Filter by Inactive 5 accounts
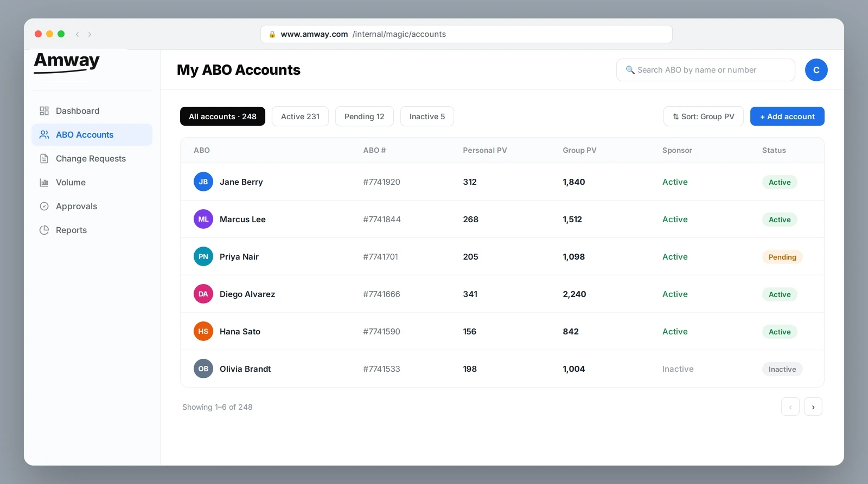Viewport: 868px width, 484px height. [x=427, y=117]
